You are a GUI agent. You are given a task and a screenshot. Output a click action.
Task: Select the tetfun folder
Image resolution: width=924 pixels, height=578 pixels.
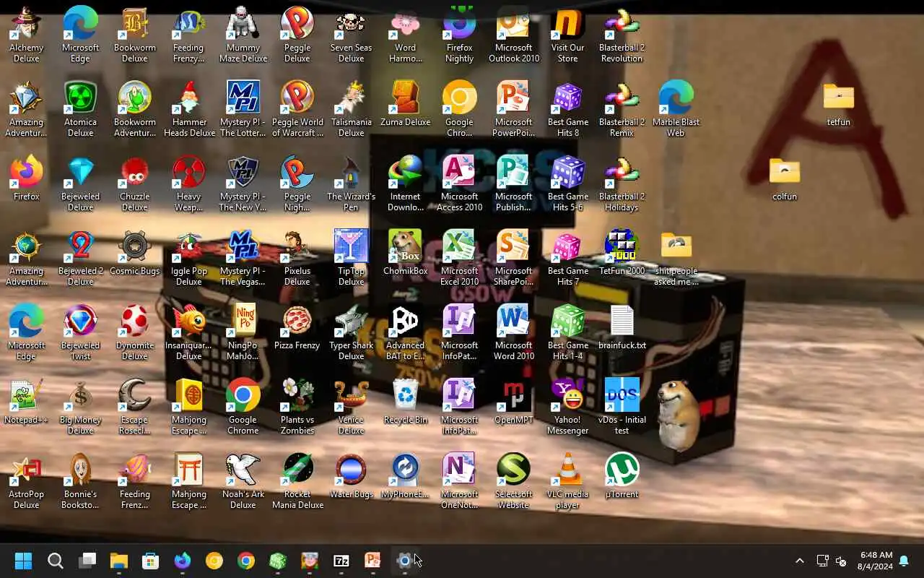(839, 104)
